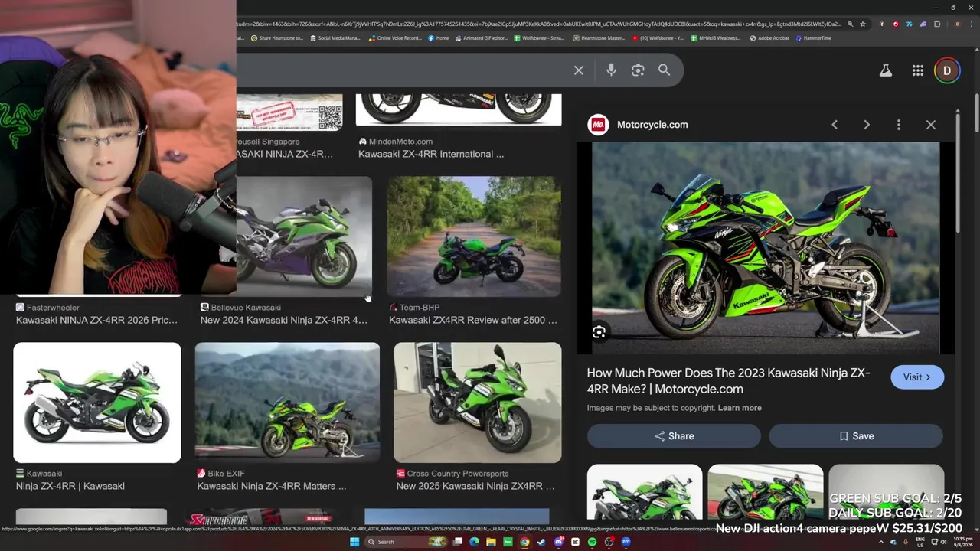Open first related image under Share button
Viewport: 980px width, 551px height.
coord(645,492)
